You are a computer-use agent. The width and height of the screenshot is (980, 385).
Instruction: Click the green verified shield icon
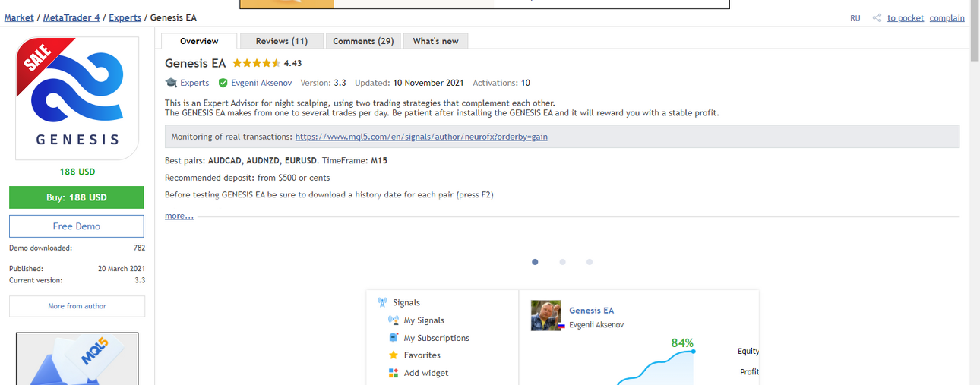tap(223, 83)
